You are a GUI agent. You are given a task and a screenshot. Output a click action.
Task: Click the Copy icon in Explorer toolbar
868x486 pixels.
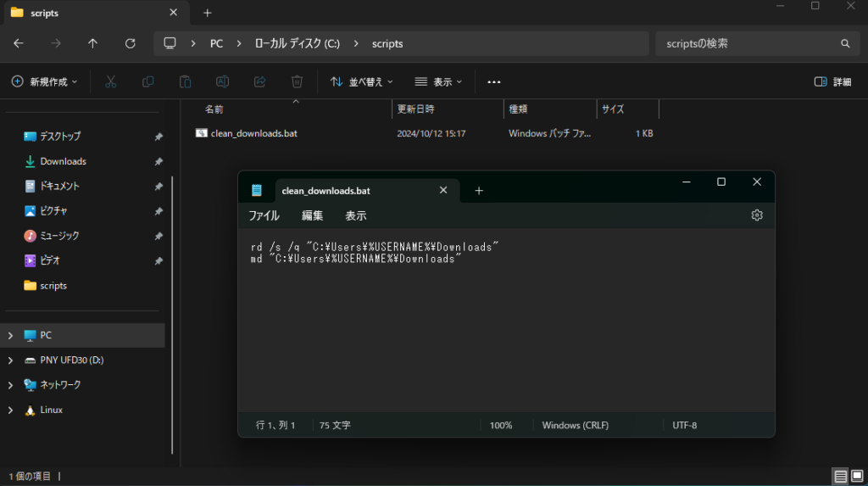tap(148, 81)
